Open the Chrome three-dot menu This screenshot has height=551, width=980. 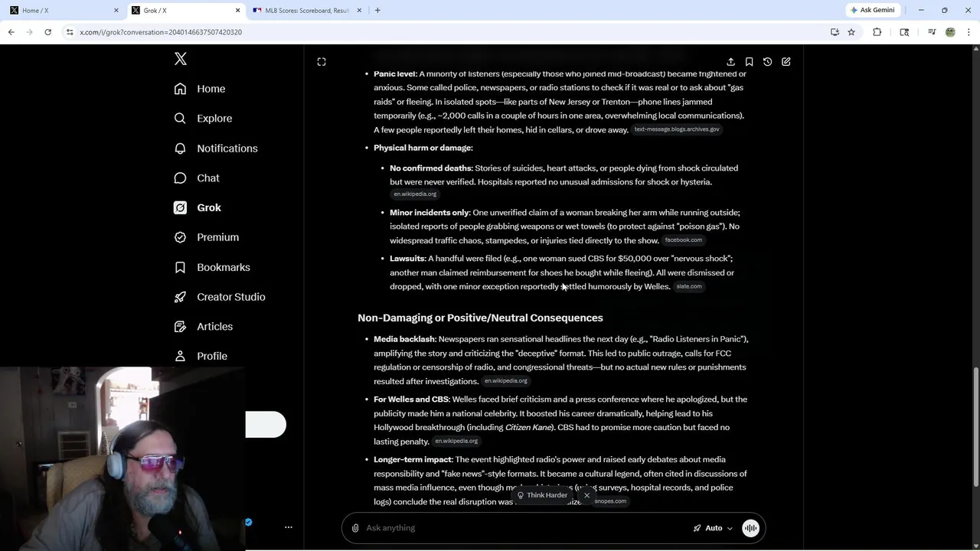[969, 32]
